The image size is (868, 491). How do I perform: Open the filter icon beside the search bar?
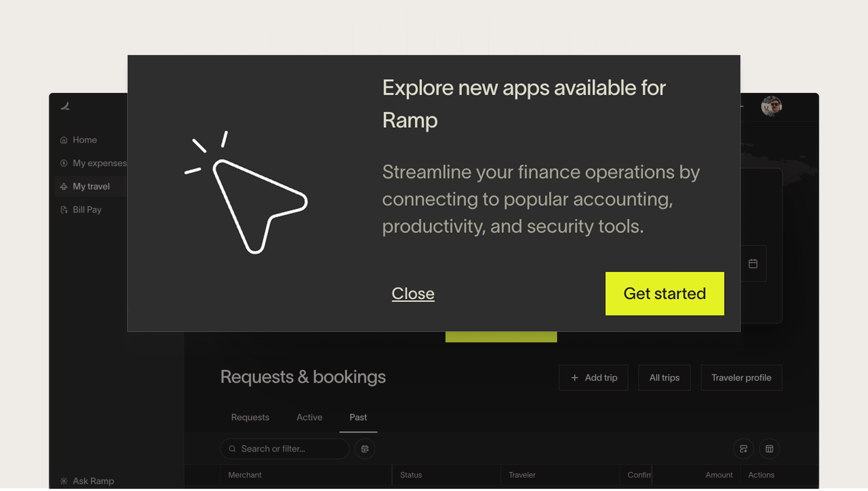pos(364,449)
